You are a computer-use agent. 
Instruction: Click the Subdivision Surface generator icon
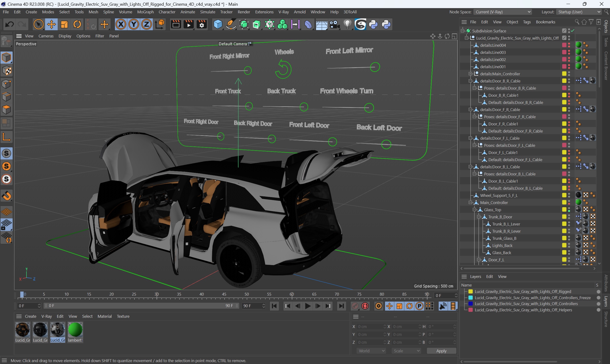244,24
